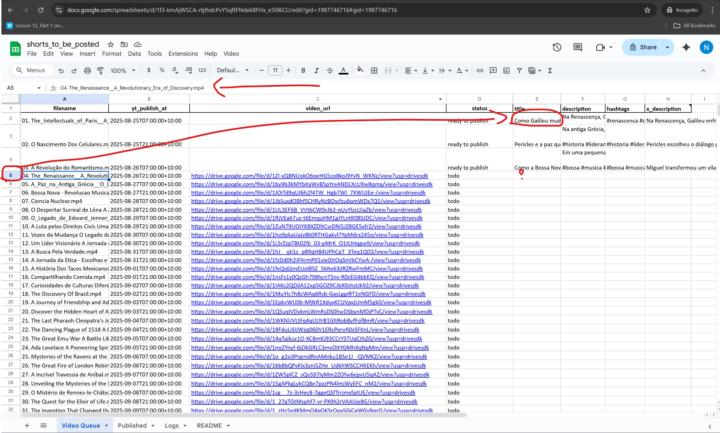
Task: Toggle strikethrough formatting
Action: pyautogui.click(x=330, y=71)
